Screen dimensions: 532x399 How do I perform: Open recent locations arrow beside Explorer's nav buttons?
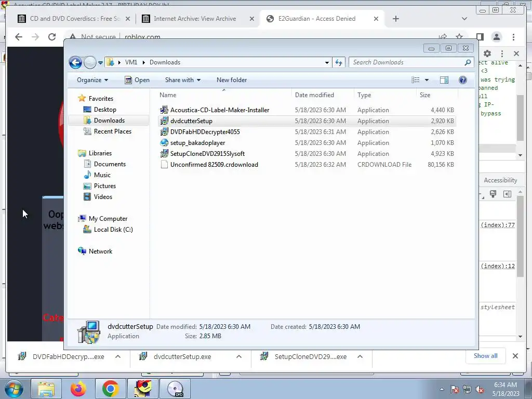pos(100,63)
